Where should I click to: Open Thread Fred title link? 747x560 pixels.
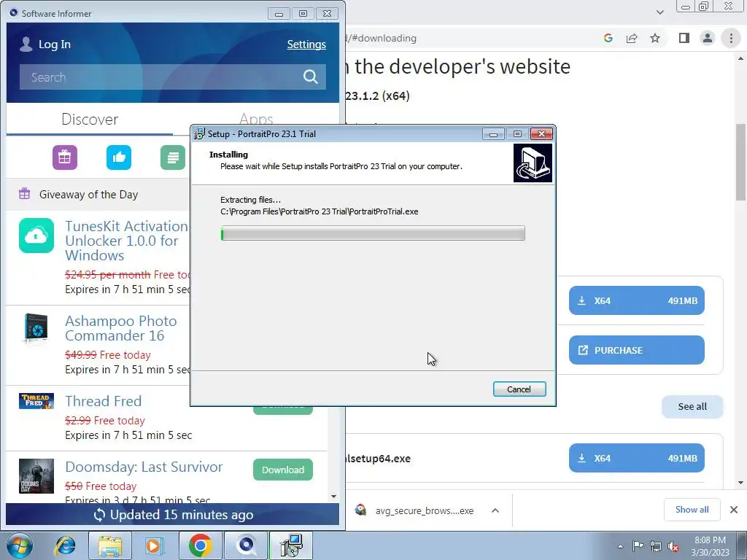103,401
